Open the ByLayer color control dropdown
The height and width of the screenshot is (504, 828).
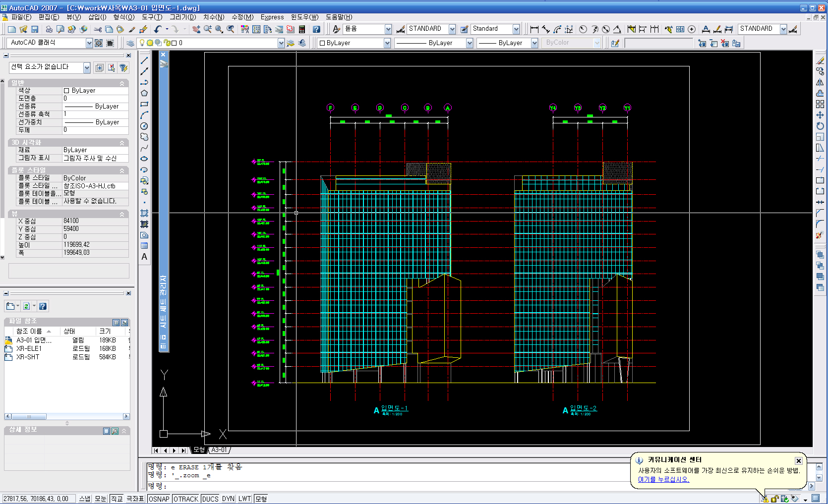(387, 43)
